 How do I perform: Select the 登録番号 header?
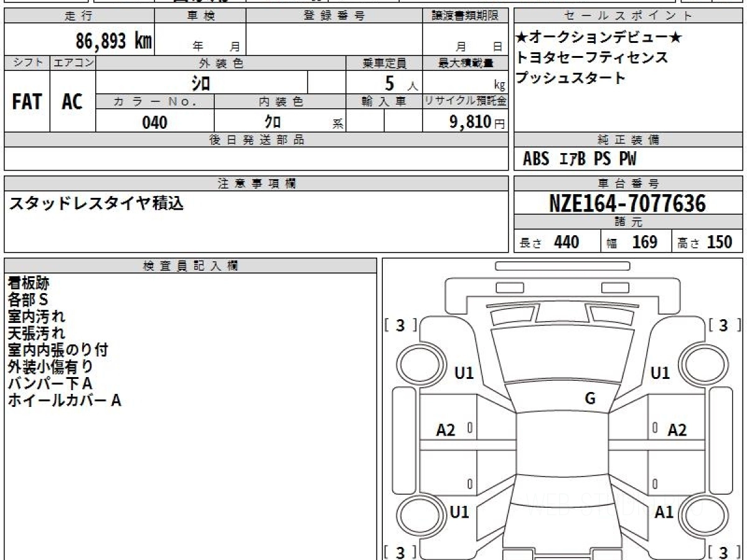(334, 16)
